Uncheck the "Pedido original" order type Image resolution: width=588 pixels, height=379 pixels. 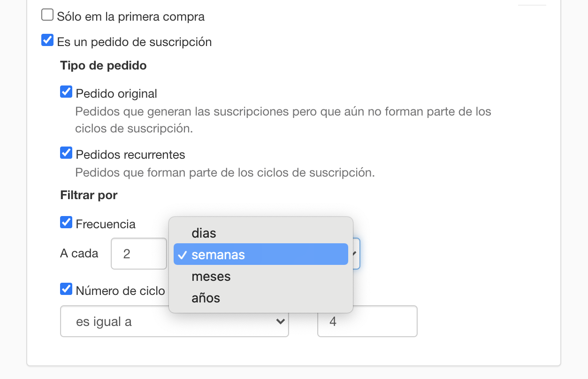pyautogui.click(x=66, y=92)
